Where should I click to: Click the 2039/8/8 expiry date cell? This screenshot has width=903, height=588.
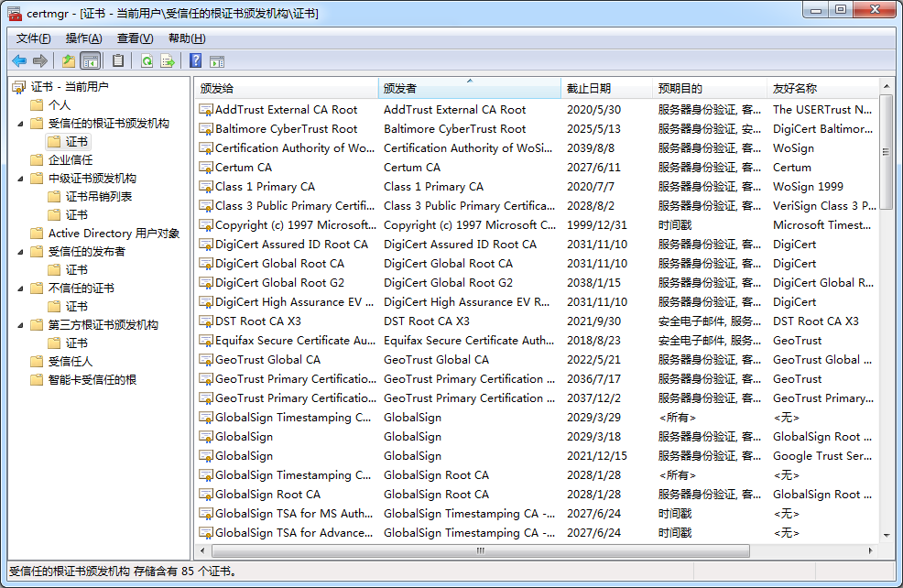[591, 148]
